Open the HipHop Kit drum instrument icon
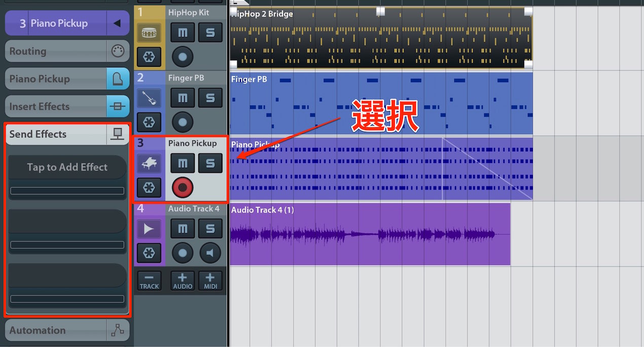Viewport: 644px width, 347px height. coord(149,32)
